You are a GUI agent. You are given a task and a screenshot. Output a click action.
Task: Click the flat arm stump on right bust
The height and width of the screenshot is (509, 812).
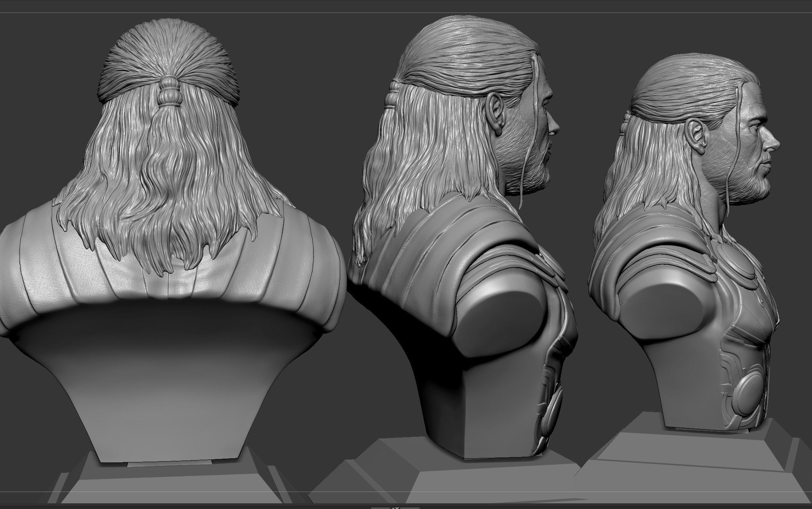click(665, 311)
